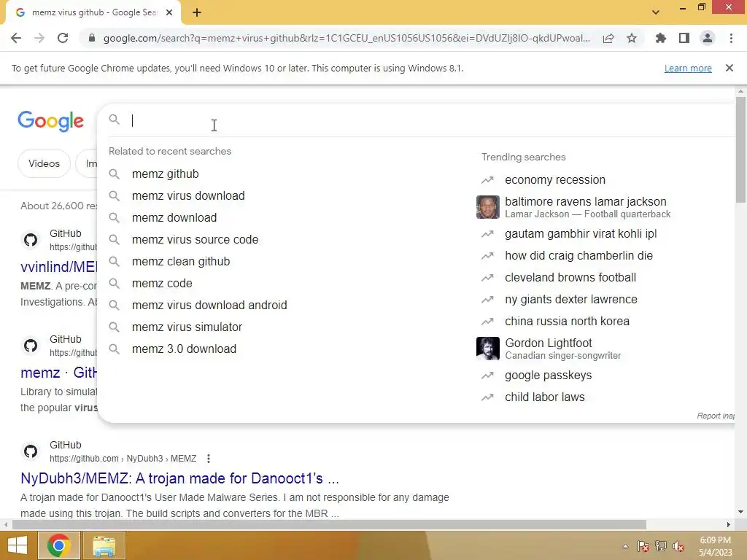
Task: Click the muted volume tray icon
Action: pos(678,546)
